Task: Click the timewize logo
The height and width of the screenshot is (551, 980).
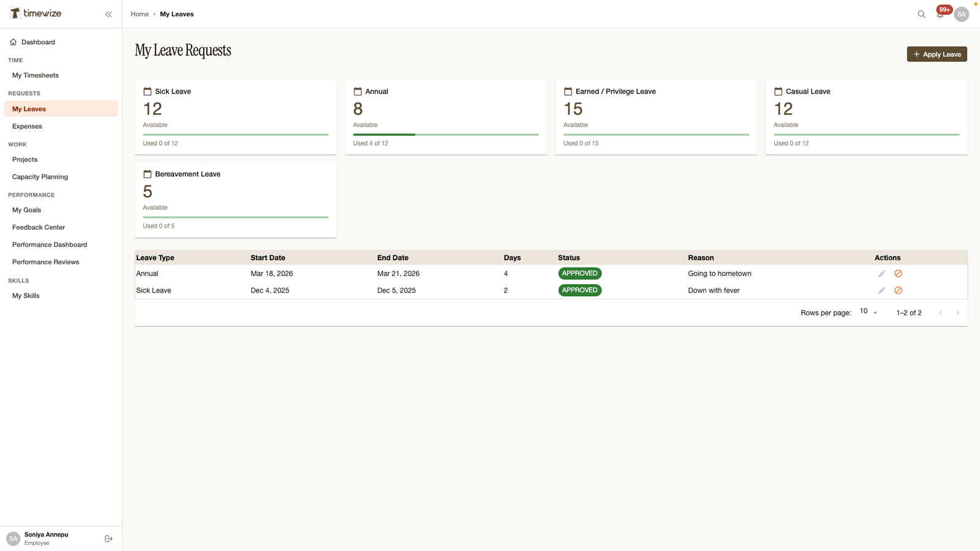Action: pyautogui.click(x=36, y=13)
